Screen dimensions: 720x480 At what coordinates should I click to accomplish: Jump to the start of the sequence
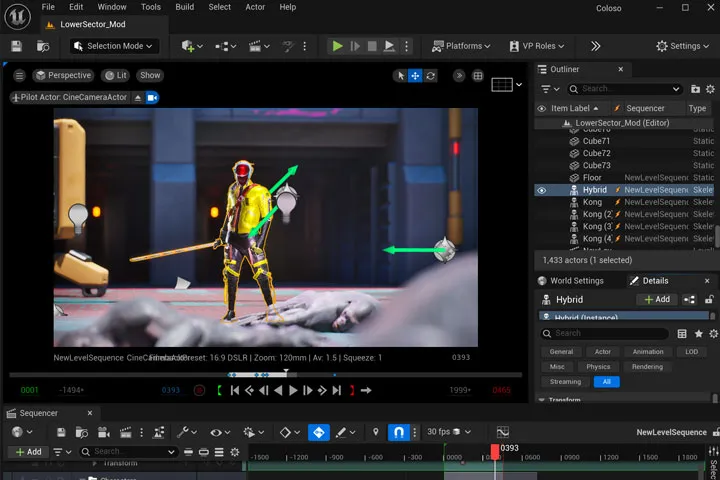(x=235, y=390)
